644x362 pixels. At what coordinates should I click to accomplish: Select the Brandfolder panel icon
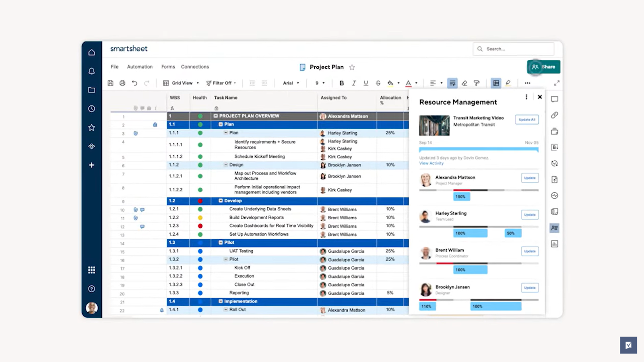554,147
